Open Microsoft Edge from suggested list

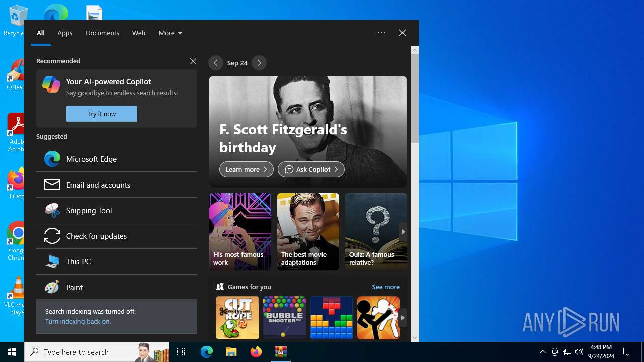point(117,159)
